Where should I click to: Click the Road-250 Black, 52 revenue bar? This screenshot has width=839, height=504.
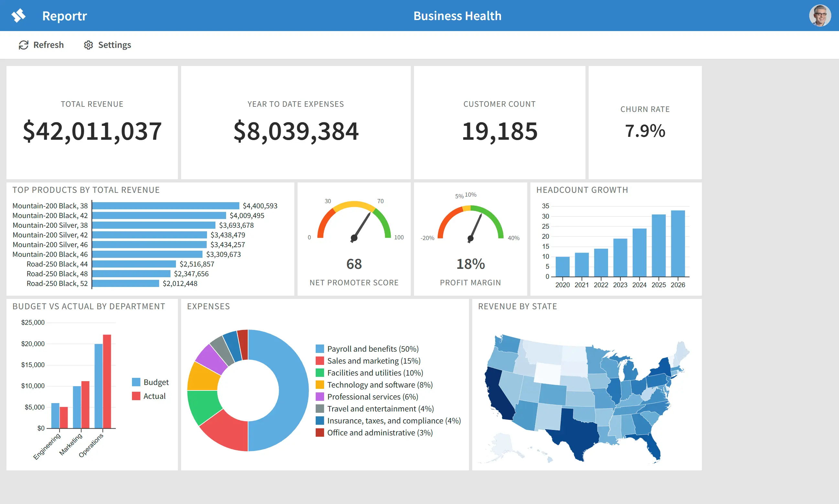(125, 283)
